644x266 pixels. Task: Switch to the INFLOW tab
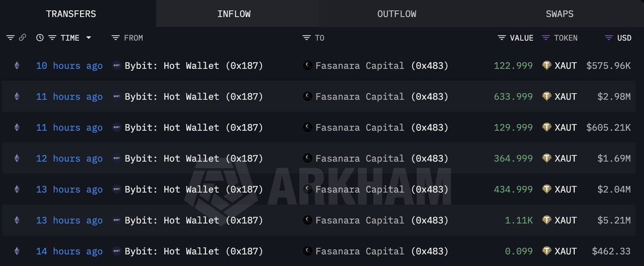(234, 14)
